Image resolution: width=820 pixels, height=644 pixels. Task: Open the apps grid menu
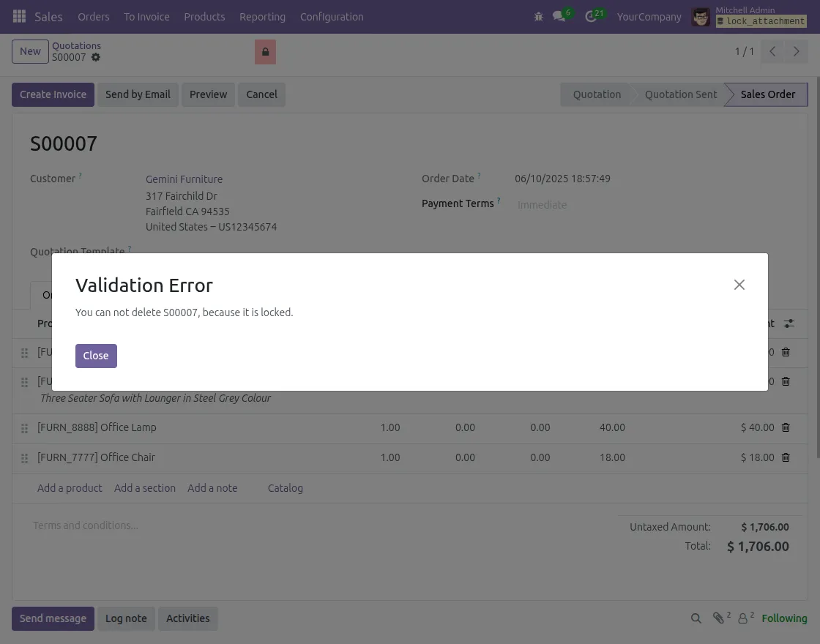[19, 16]
